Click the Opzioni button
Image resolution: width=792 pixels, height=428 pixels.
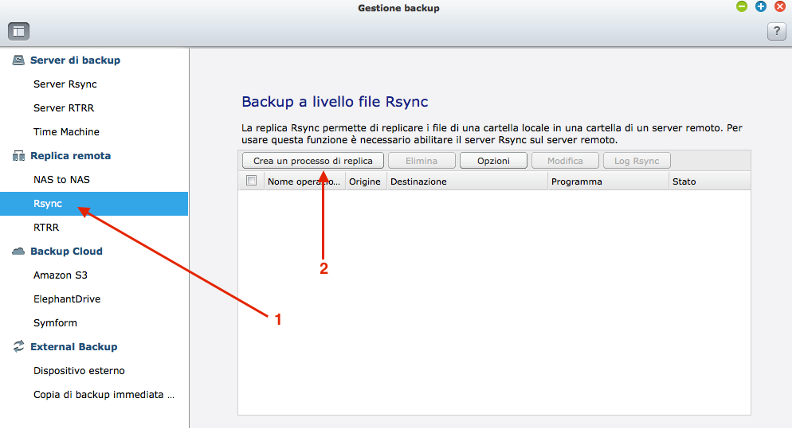click(493, 160)
